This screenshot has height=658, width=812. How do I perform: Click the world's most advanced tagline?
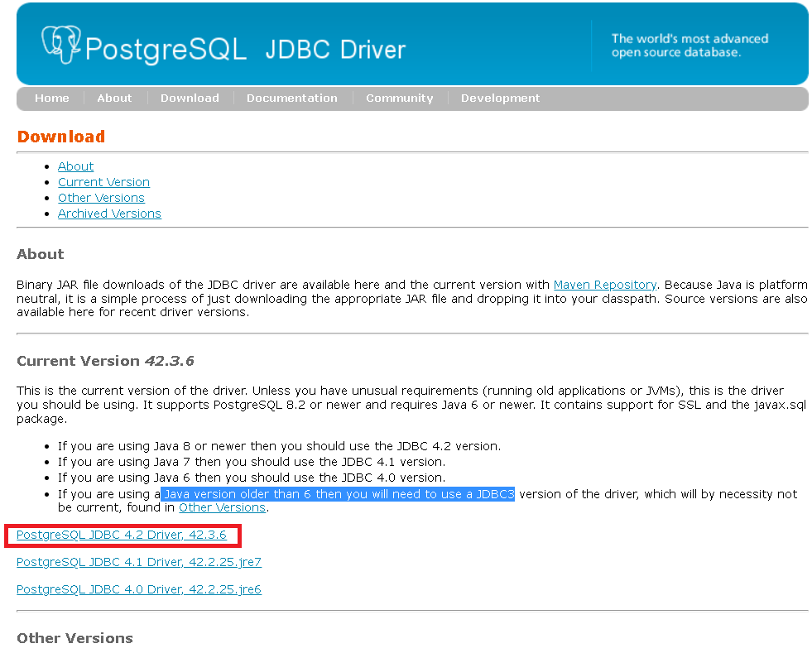point(689,46)
